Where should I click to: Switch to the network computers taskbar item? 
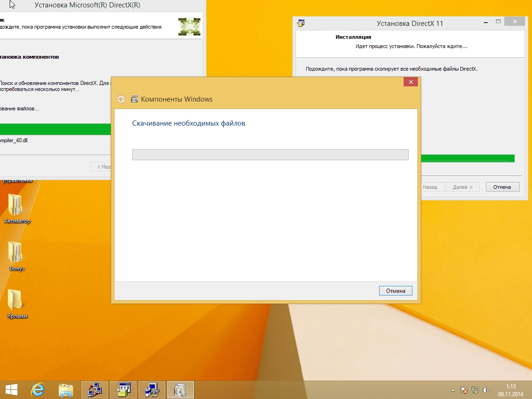(95, 390)
